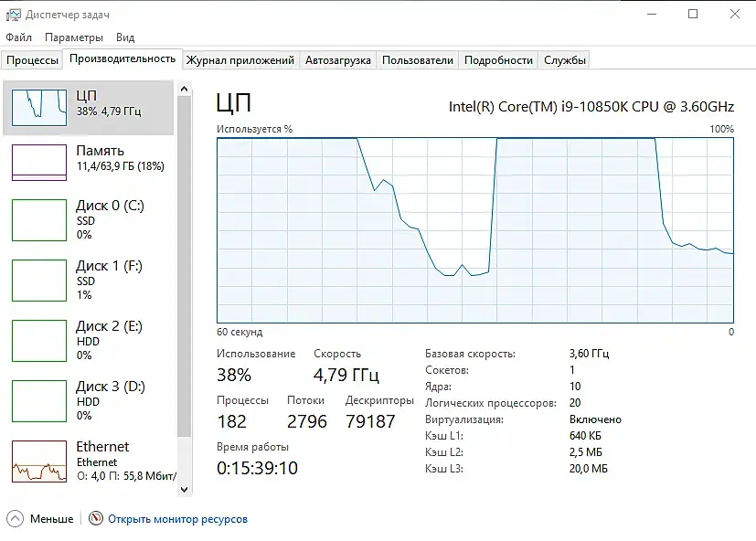
Task: Switch to the Службы tab
Action: 565,60
